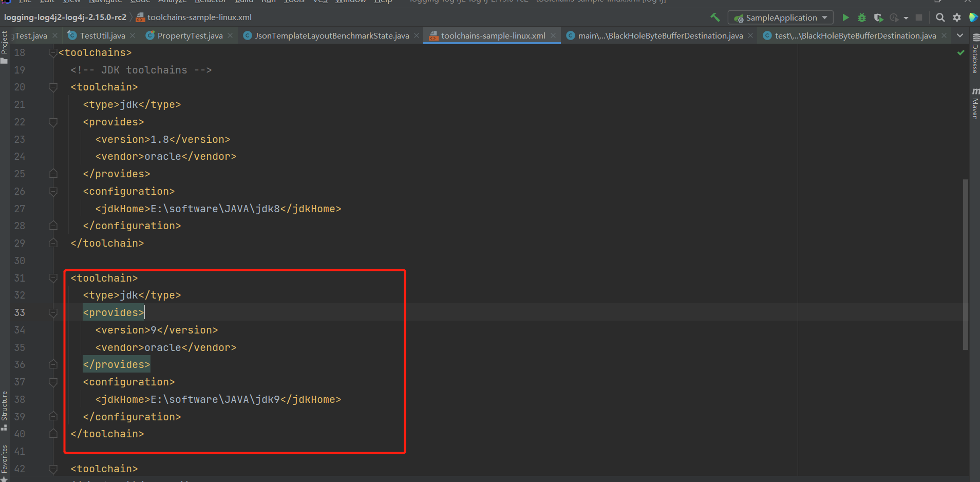Close test\...\BlackHoleByteBufferDestination.java tab
Image resolution: width=980 pixels, height=482 pixels.
944,35
